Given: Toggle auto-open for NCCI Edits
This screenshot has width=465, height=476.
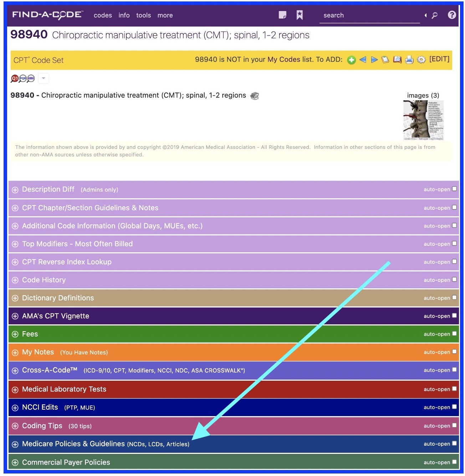Looking at the screenshot, I should [454, 407].
